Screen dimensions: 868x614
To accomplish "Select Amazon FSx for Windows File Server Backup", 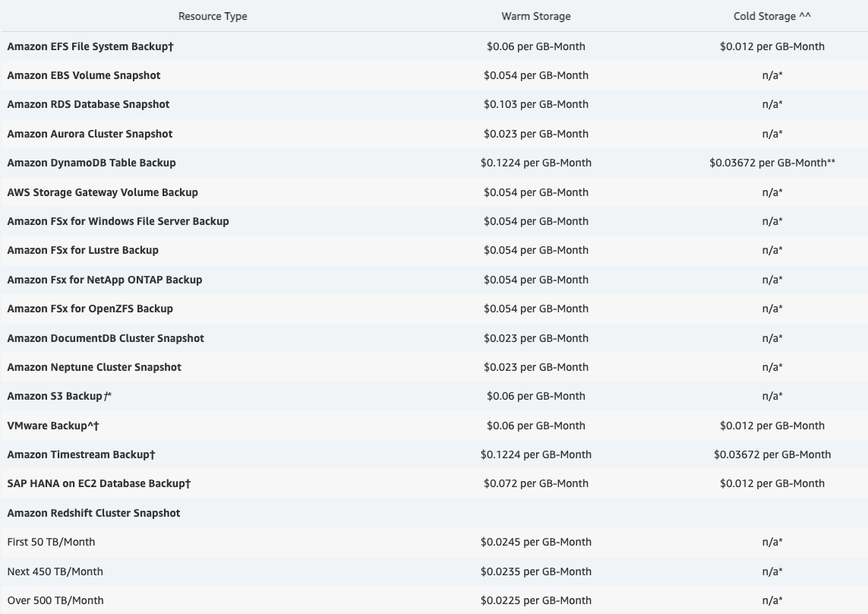I will pos(118,221).
